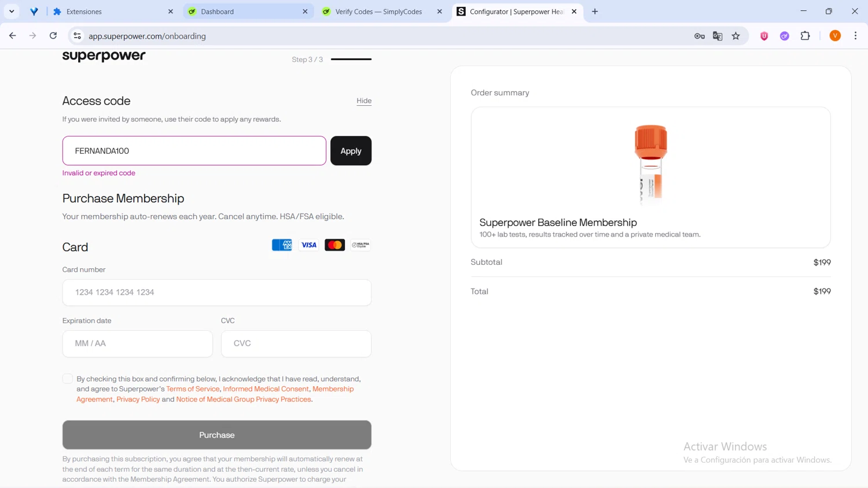Viewport: 868px width, 488px height.
Task: Focus the Card number field
Action: [x=217, y=293]
